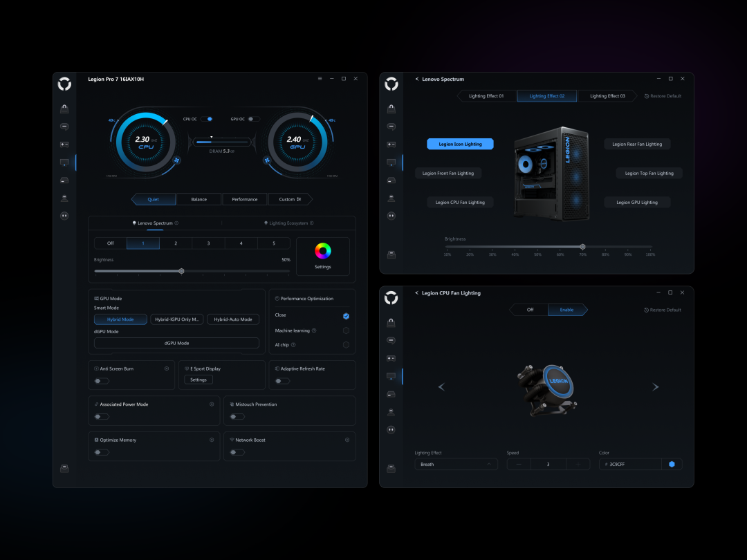
Task: Open the hamburger menu in the Legion Pro 7 window
Action: [320, 79]
